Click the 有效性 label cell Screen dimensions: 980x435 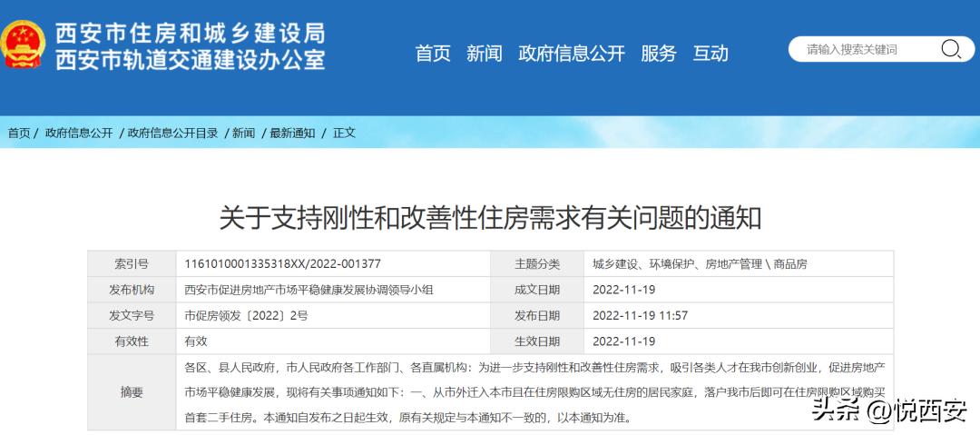coord(132,341)
